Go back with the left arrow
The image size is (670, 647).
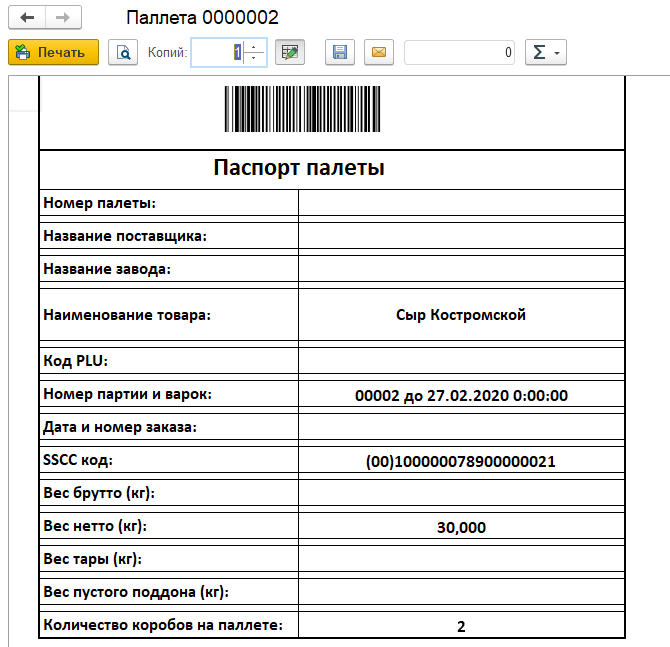coord(27,18)
